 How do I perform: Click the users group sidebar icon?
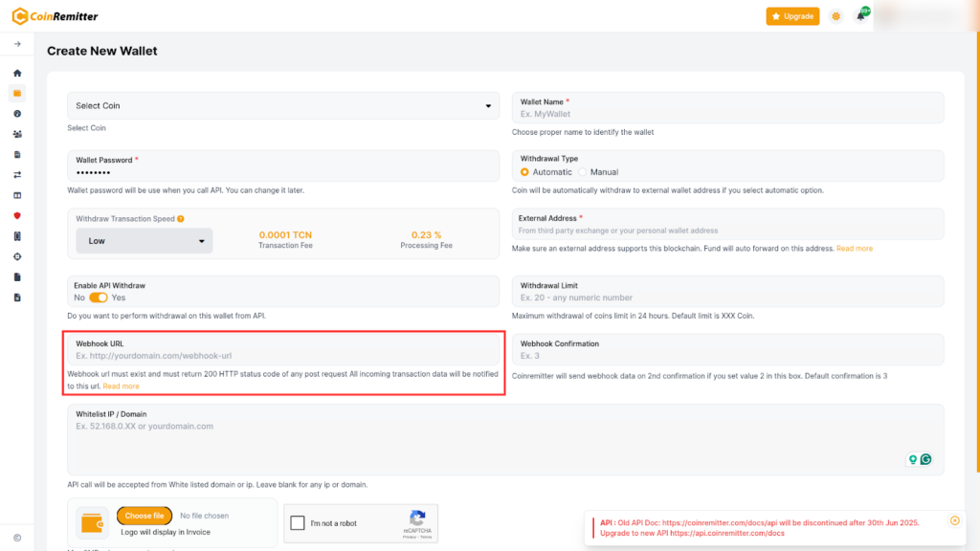17,134
